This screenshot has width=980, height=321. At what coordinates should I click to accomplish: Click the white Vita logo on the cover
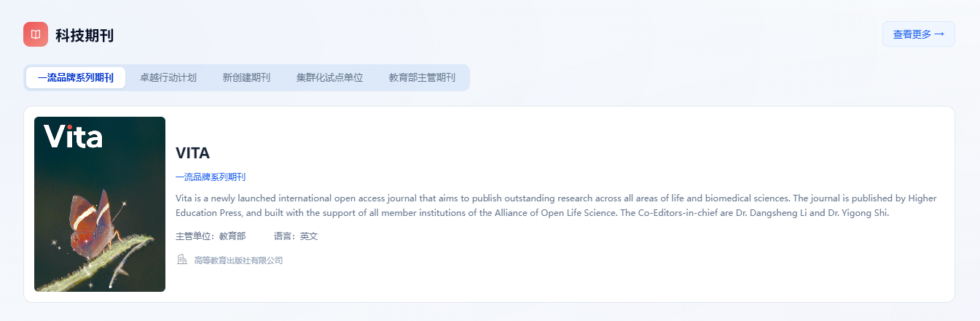73,136
